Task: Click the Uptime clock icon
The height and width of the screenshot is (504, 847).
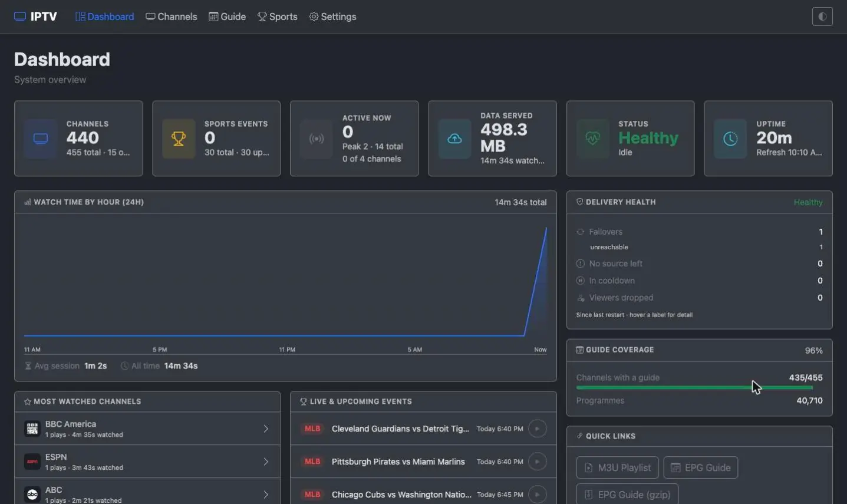Action: click(730, 139)
